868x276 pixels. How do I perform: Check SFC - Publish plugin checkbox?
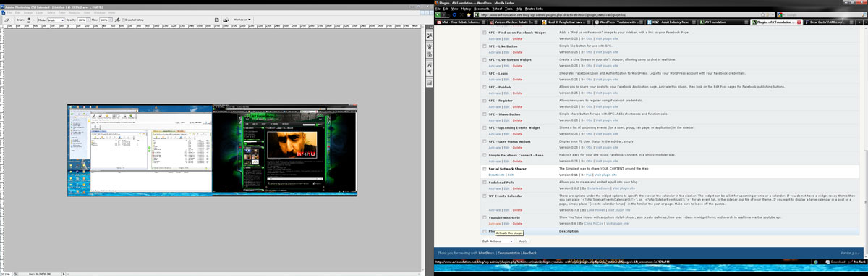485,87
